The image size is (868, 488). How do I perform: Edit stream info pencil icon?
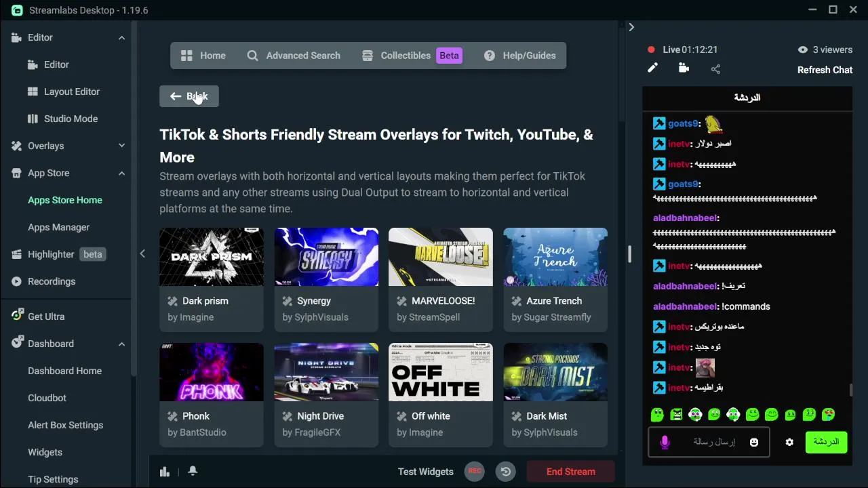coord(652,68)
